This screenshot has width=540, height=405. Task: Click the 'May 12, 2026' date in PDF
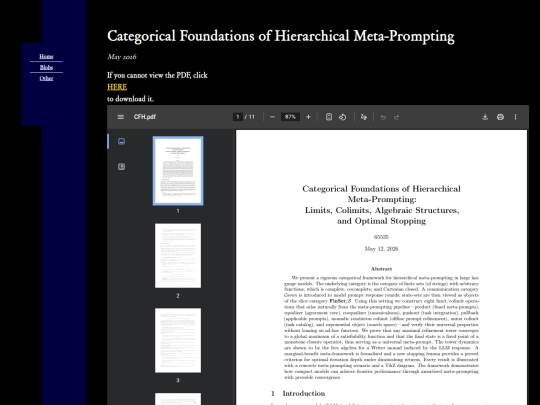[x=381, y=249]
